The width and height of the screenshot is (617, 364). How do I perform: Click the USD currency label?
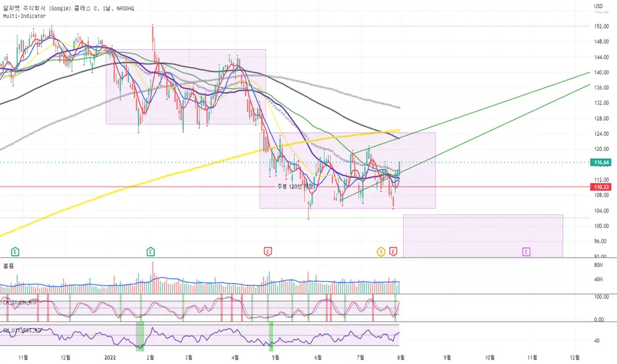point(598,6)
